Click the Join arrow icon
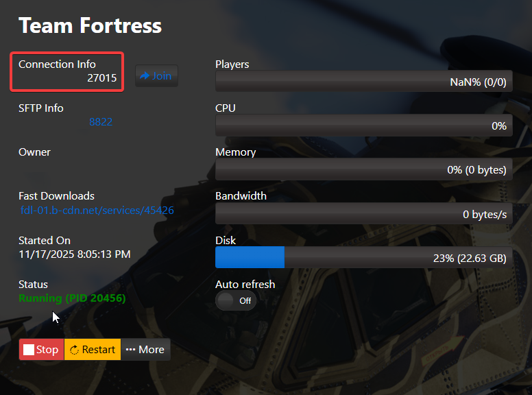532x395 pixels. [x=145, y=76]
